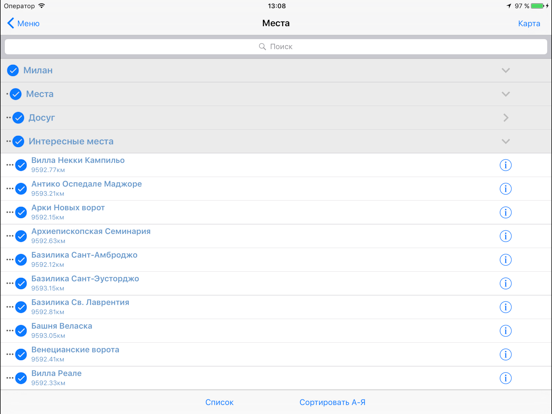This screenshot has width=552, height=414.
Task: Uncheck Вилла Некки Кампильо
Action: 21,165
